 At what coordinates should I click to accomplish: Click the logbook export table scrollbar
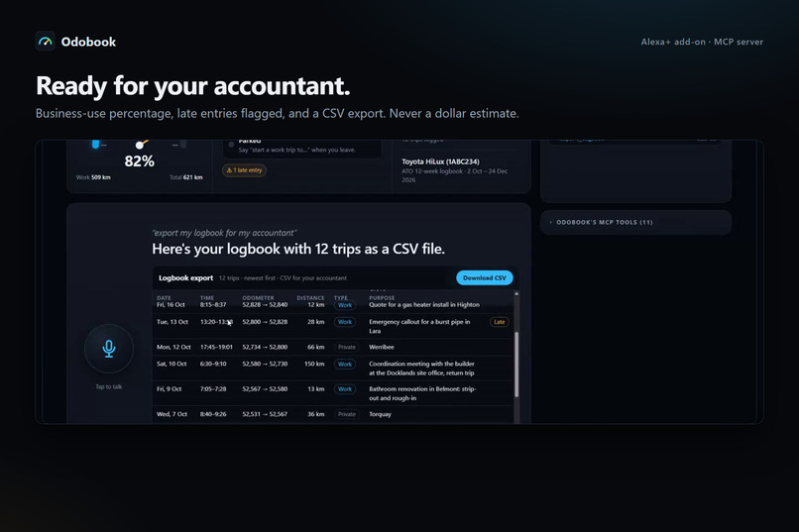(x=516, y=365)
